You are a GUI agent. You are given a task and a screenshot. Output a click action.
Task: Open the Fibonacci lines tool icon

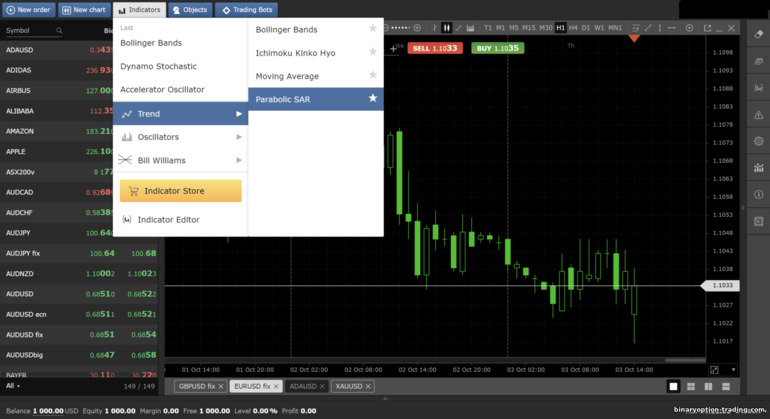[x=636, y=28]
